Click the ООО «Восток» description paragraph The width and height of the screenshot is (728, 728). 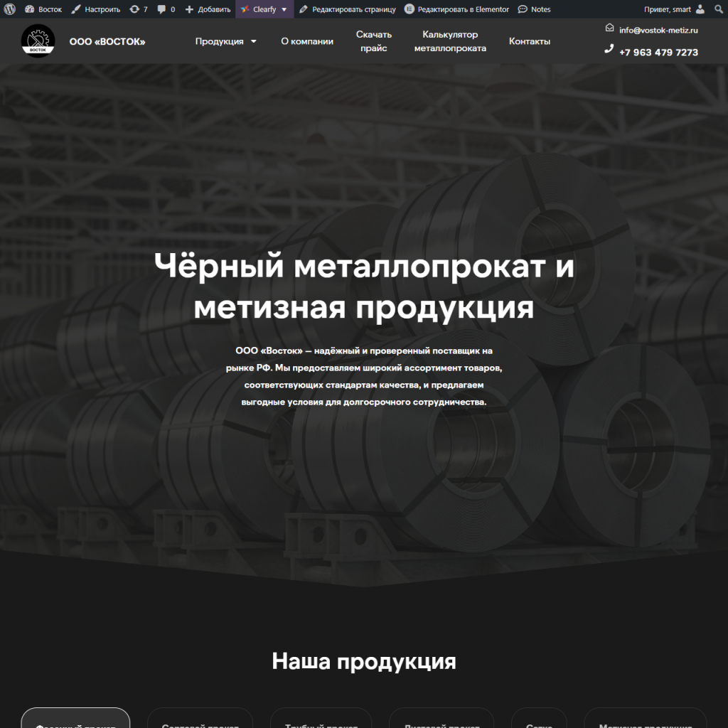click(364, 376)
